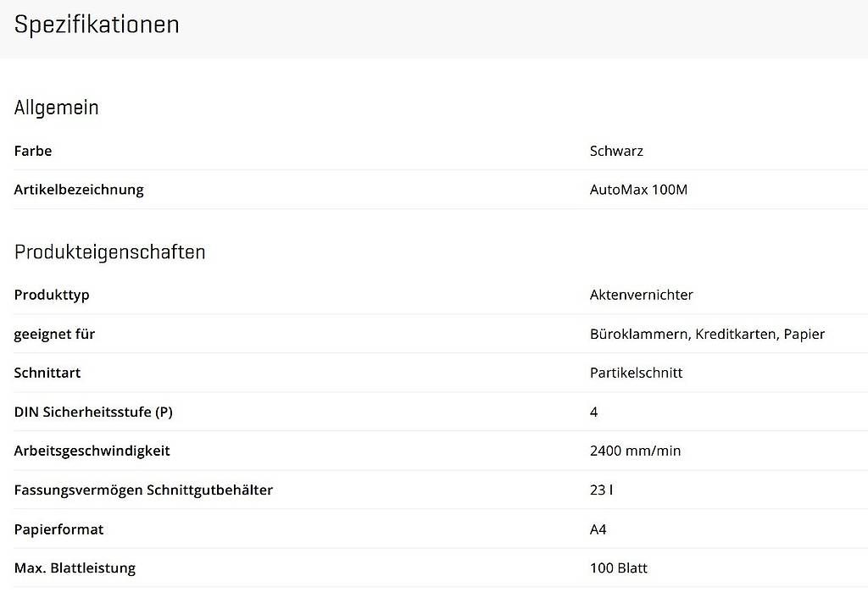
Task: Click Büroklammern, Kreditkarten, Papier value
Action: tap(708, 334)
